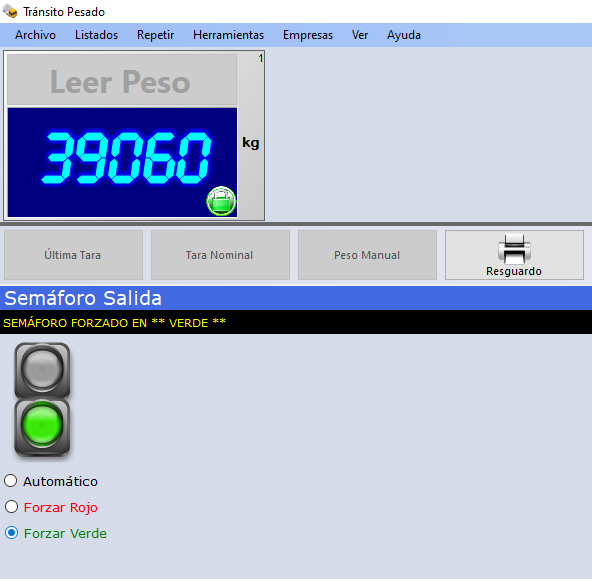The height and width of the screenshot is (579, 592).
Task: Open the Herramientas menu
Action: click(x=228, y=35)
